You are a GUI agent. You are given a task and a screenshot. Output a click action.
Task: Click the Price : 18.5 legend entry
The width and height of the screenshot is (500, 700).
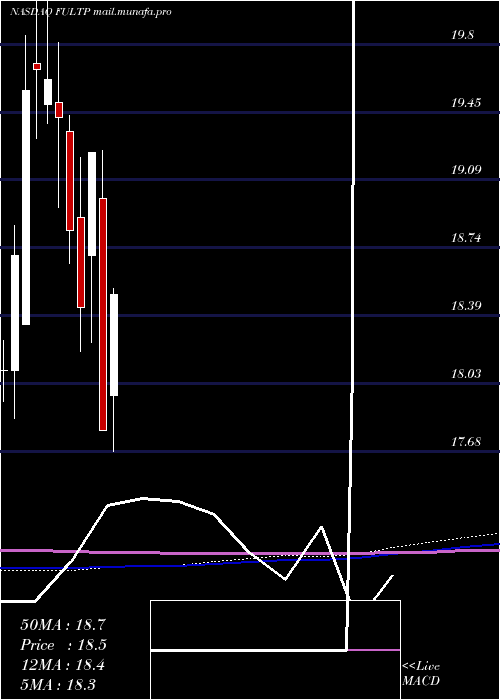[63, 645]
